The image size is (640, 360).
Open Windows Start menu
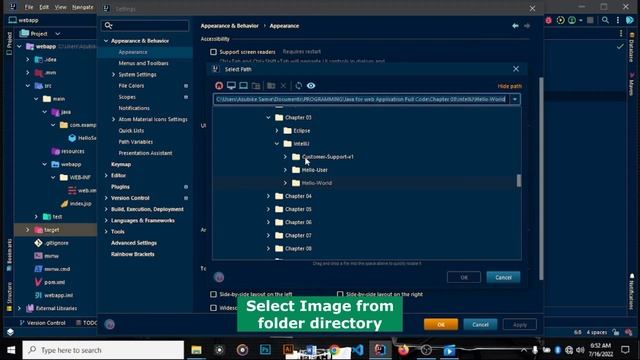coord(11,350)
